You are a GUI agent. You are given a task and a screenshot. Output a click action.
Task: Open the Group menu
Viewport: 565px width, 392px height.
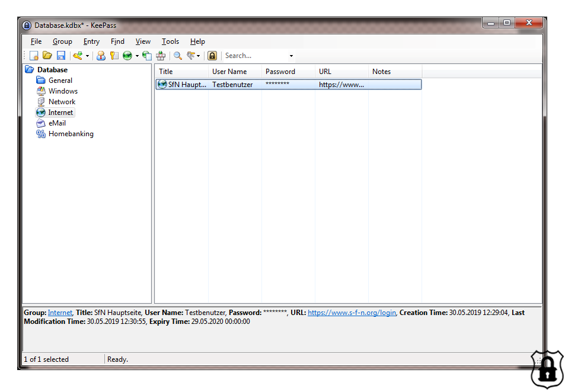point(62,41)
